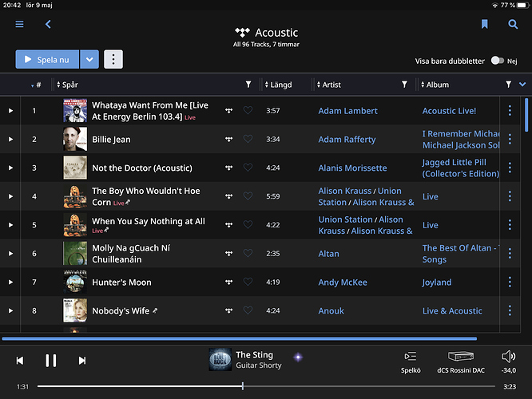Favorite Billie Jean with heart

click(248, 139)
